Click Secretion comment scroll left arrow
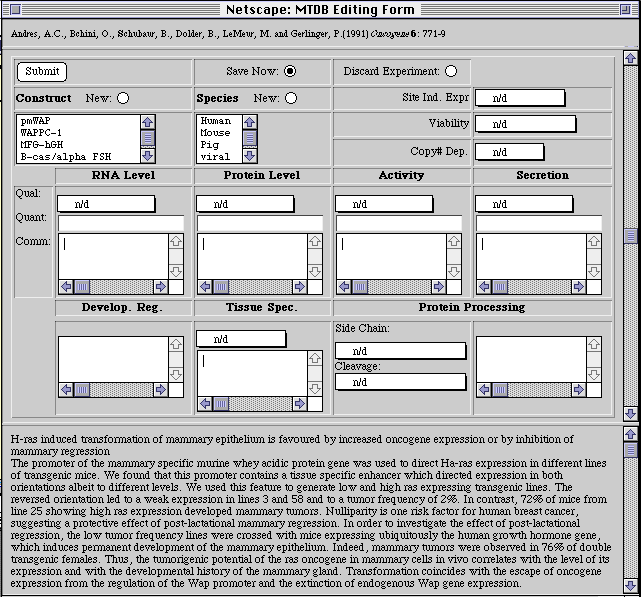The image size is (641, 597). (x=484, y=287)
